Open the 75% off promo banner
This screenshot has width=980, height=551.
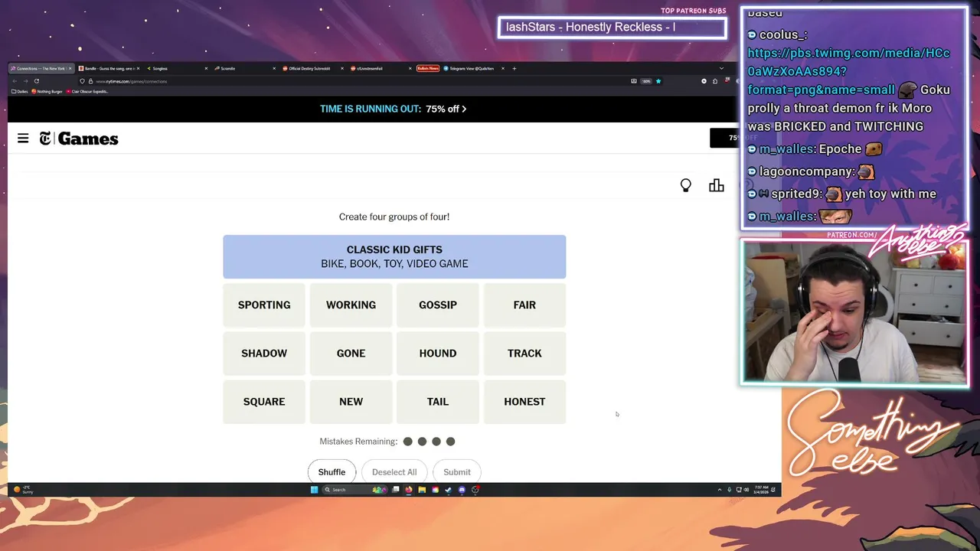394,109
